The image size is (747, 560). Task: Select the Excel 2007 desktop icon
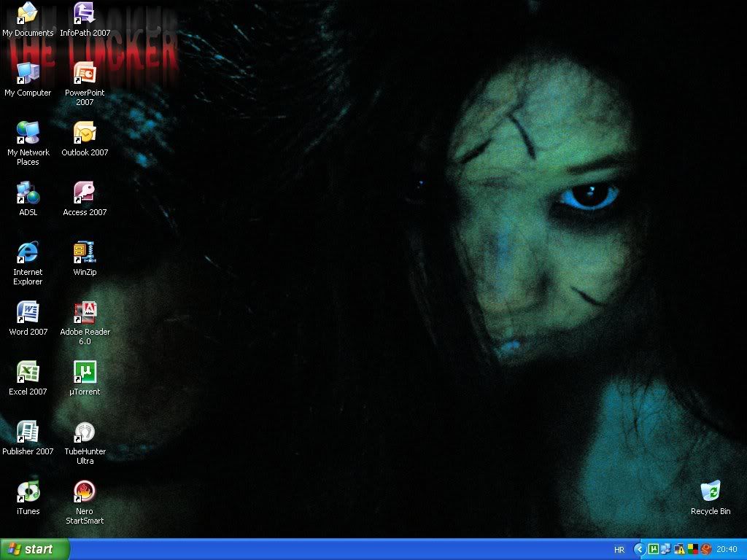coord(28,372)
